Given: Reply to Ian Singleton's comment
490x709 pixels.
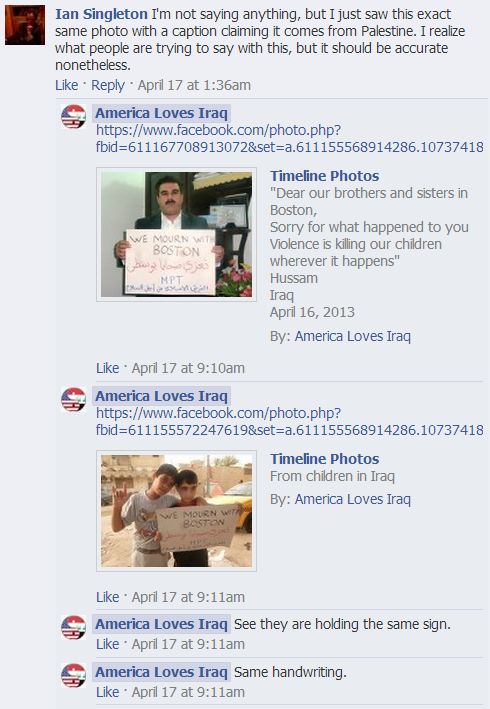Looking at the screenshot, I should click(108, 85).
